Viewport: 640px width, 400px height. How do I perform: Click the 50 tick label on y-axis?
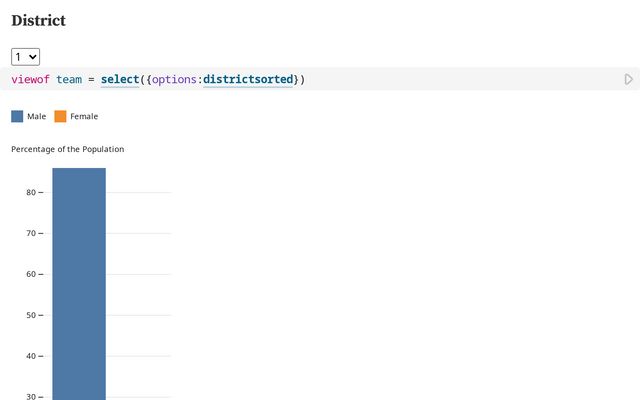pos(31,315)
